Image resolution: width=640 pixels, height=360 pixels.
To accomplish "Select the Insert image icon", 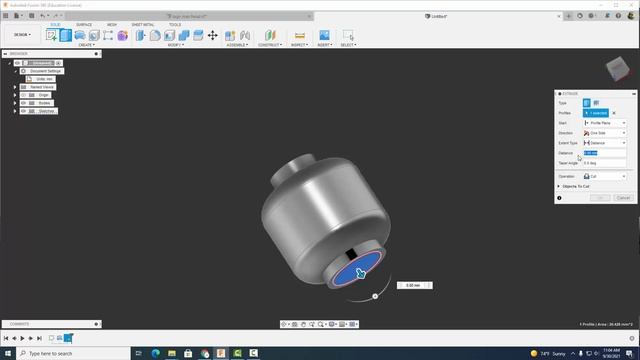I will (324, 35).
